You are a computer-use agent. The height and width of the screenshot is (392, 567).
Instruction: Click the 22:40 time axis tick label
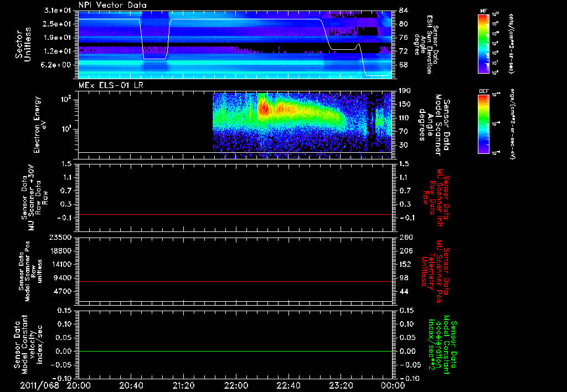[288, 385]
